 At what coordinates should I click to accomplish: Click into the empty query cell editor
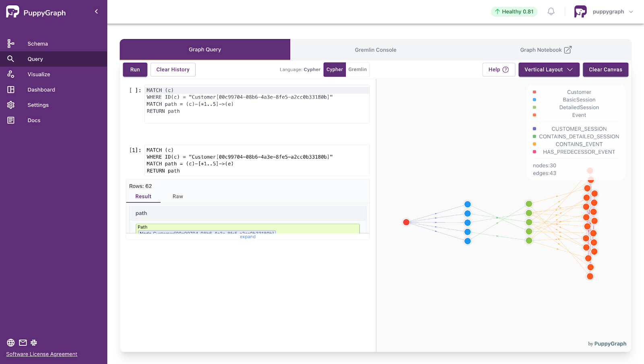pyautogui.click(x=257, y=105)
